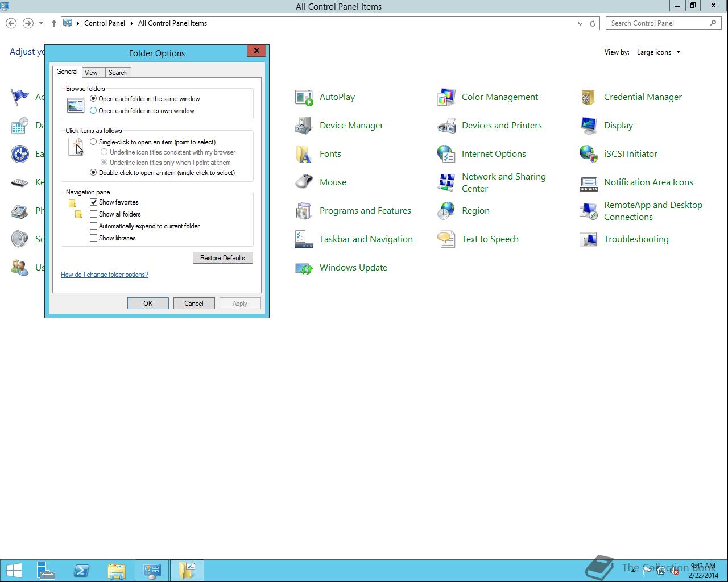Click Control Panel in the breadcrumb
The height and width of the screenshot is (582, 728).
coord(105,23)
